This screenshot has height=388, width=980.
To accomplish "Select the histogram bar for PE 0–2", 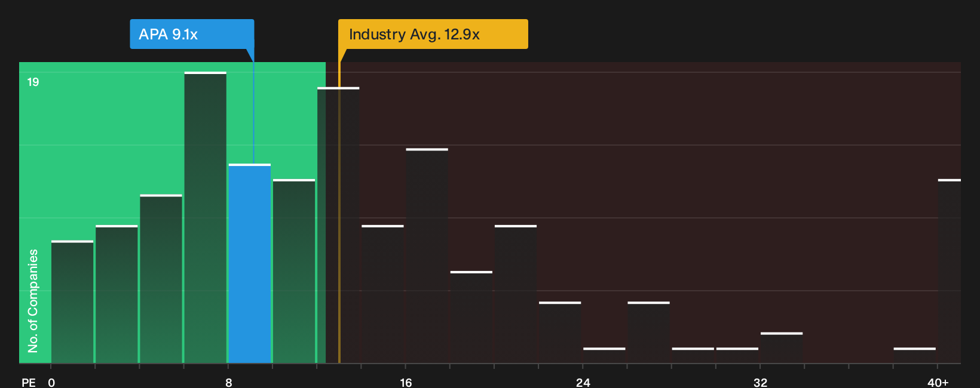I will coord(72,302).
